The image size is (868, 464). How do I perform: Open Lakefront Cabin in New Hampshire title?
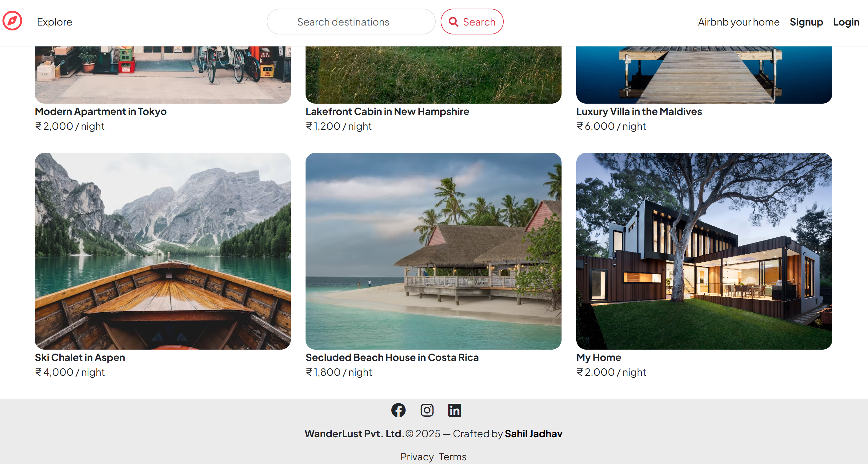pyautogui.click(x=387, y=111)
